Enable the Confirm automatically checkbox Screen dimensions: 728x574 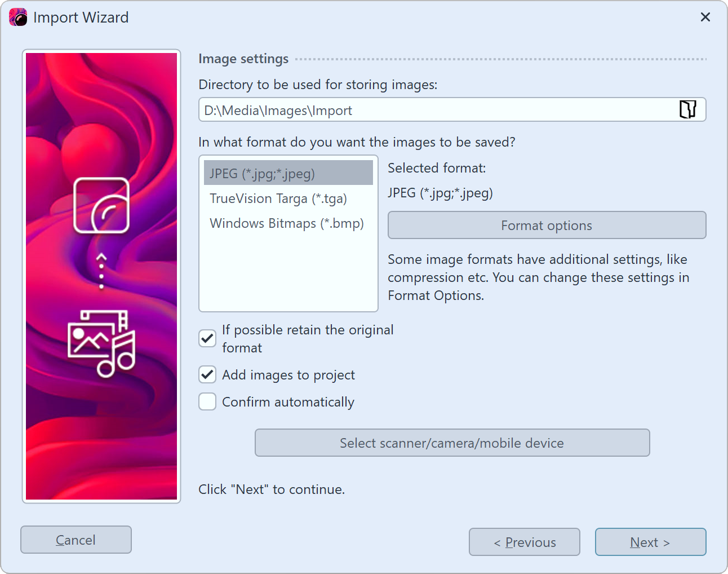click(207, 401)
